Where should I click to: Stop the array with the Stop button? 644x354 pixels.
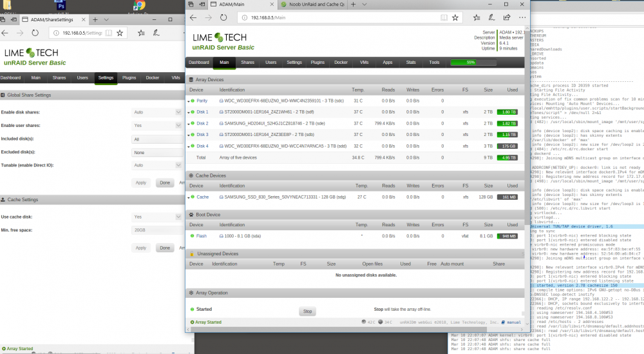pos(308,311)
